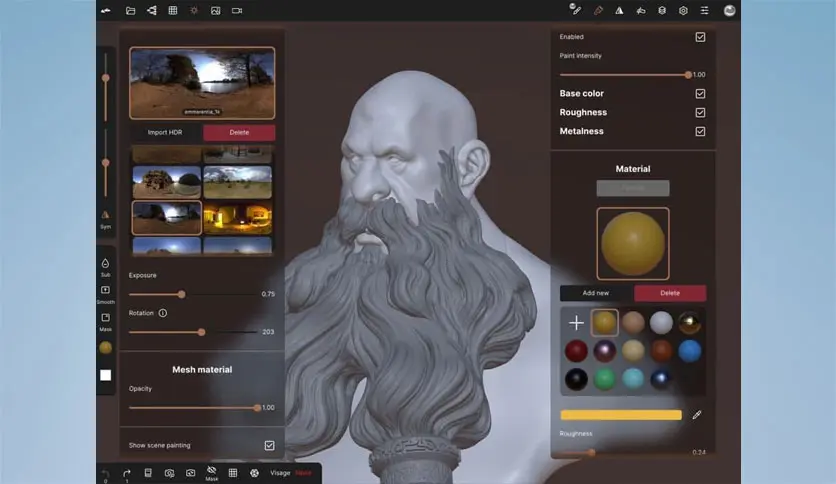Toggle the Base color checkbox
The height and width of the screenshot is (484, 836).
(700, 94)
